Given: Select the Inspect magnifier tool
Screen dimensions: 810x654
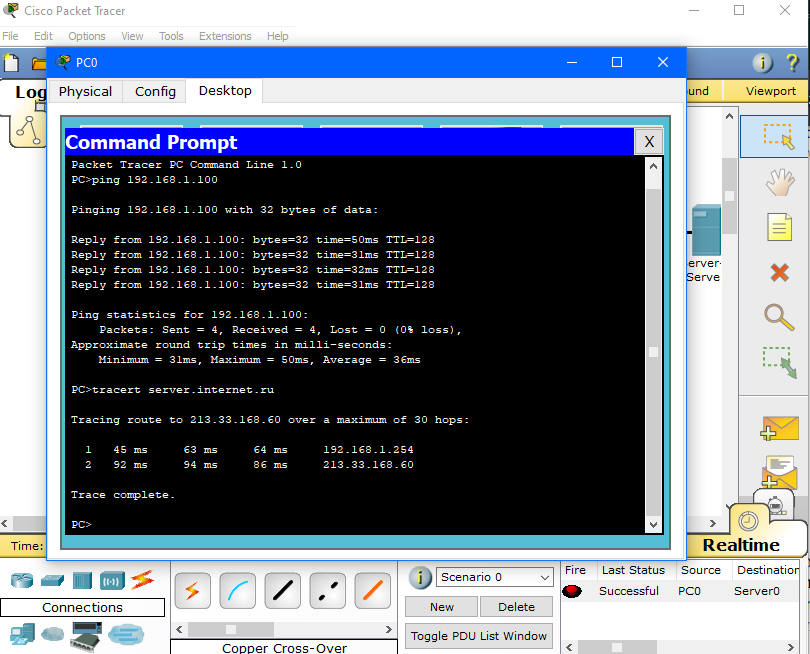Looking at the screenshot, I should 779,317.
